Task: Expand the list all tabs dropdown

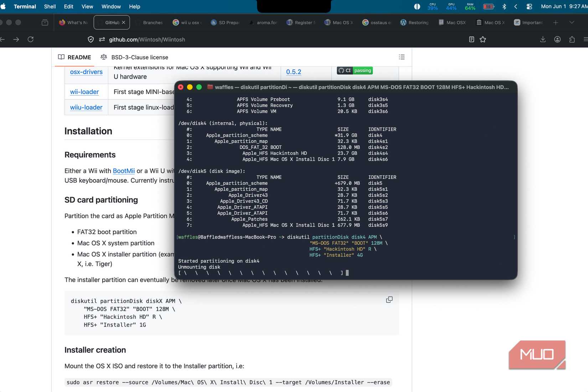Action: pyautogui.click(x=572, y=22)
